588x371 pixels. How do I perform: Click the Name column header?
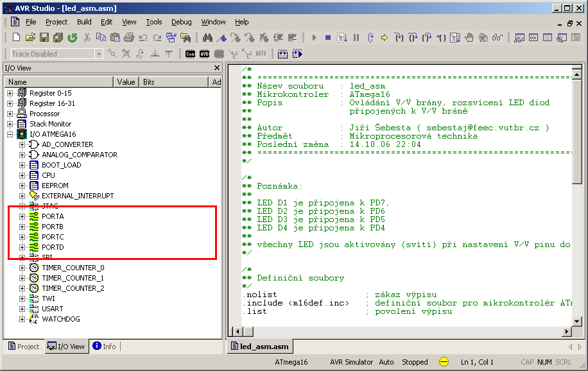coord(59,82)
